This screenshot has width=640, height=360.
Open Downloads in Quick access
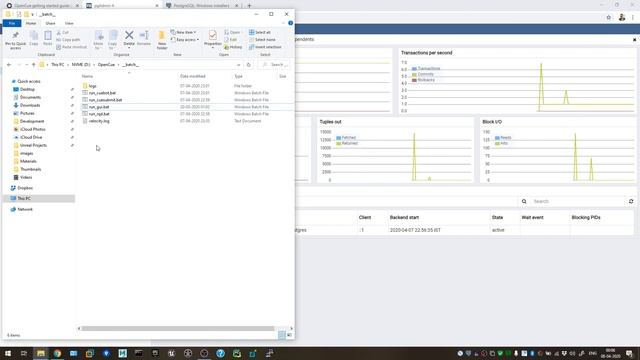coord(30,105)
